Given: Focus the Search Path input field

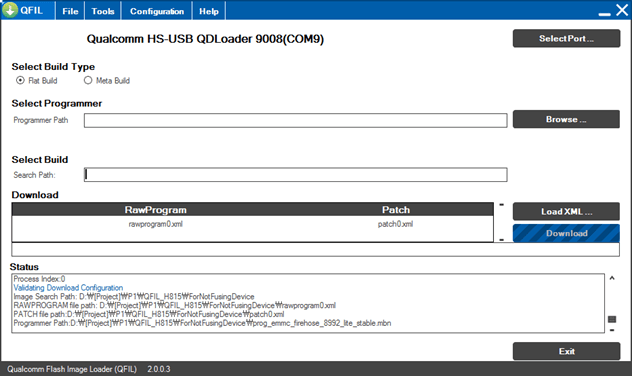Looking at the screenshot, I should [x=295, y=175].
